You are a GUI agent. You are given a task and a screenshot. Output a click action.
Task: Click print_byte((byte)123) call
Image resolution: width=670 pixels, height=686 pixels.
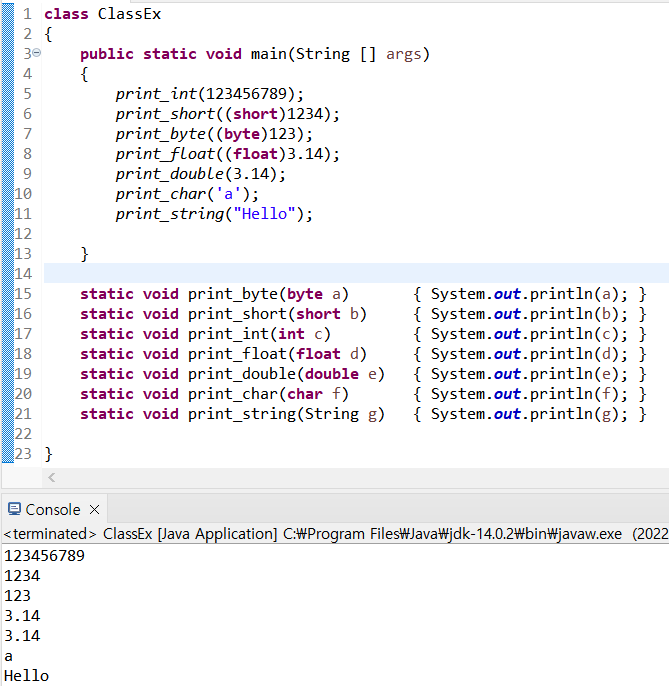pyautogui.click(x=214, y=134)
